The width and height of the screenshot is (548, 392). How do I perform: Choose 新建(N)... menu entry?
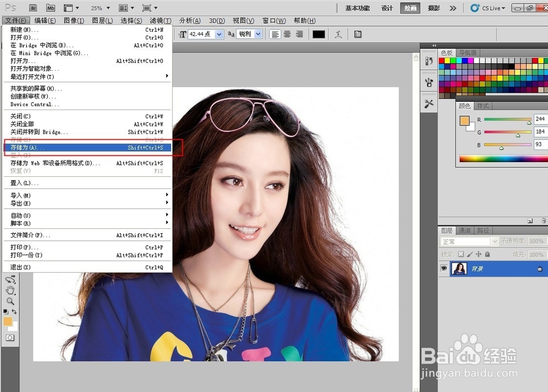tap(87, 30)
